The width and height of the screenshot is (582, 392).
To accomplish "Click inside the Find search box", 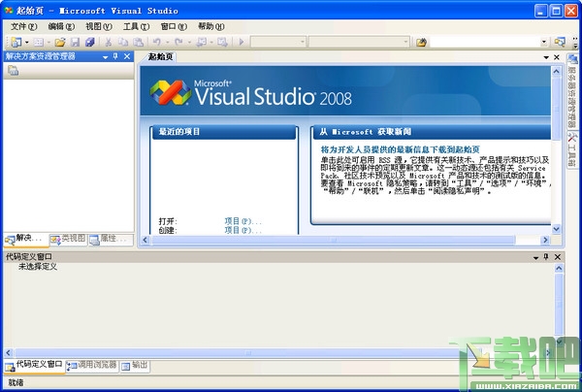I will 485,42.
